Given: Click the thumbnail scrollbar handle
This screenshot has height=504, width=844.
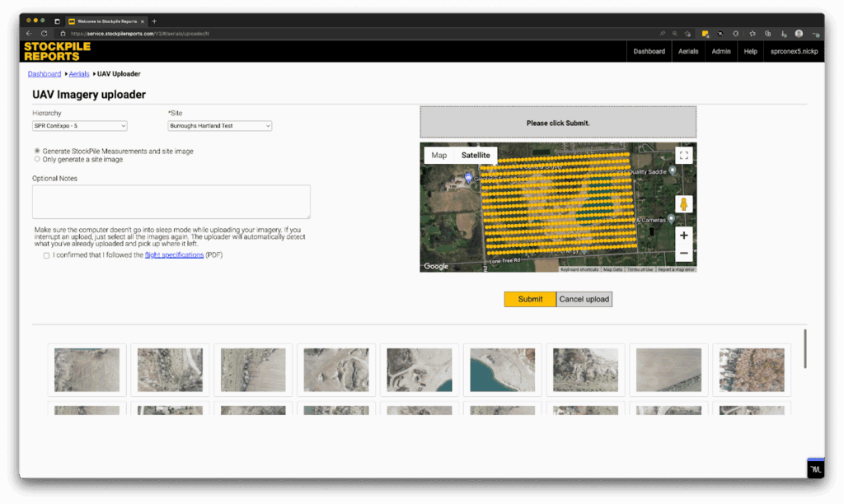Looking at the screenshot, I should click(x=805, y=348).
